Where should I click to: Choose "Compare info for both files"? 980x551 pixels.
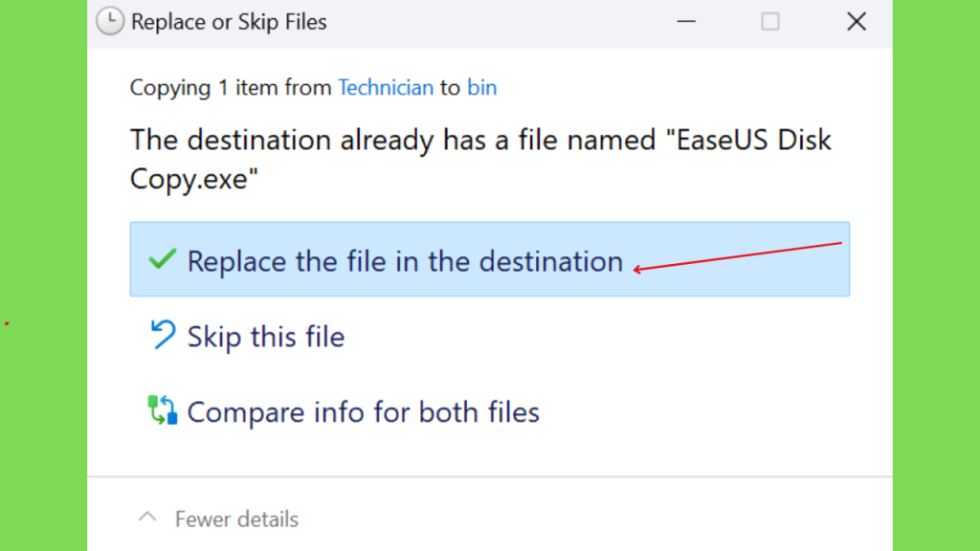[363, 412]
